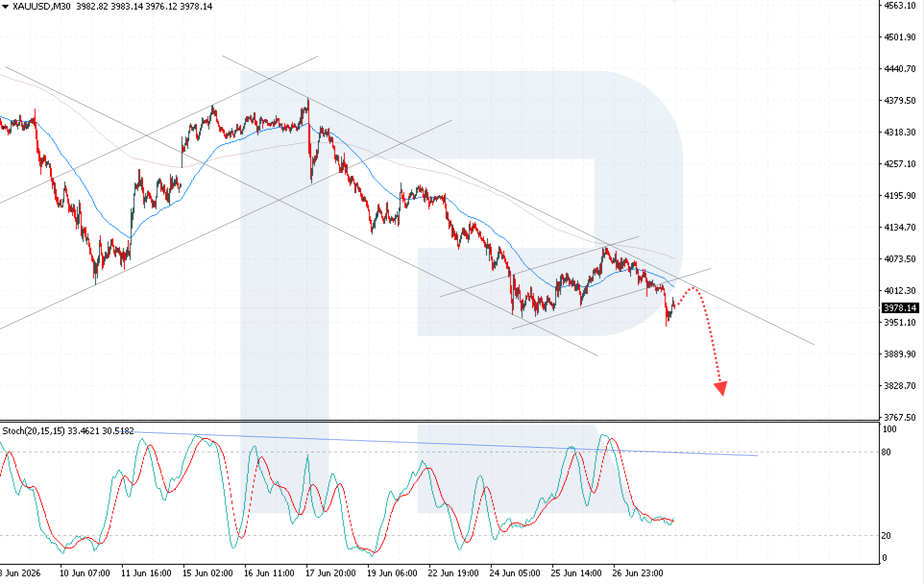Click the 25 Jun 14:00 time label
Image resolution: width=924 pixels, height=584 pixels.
576,573
